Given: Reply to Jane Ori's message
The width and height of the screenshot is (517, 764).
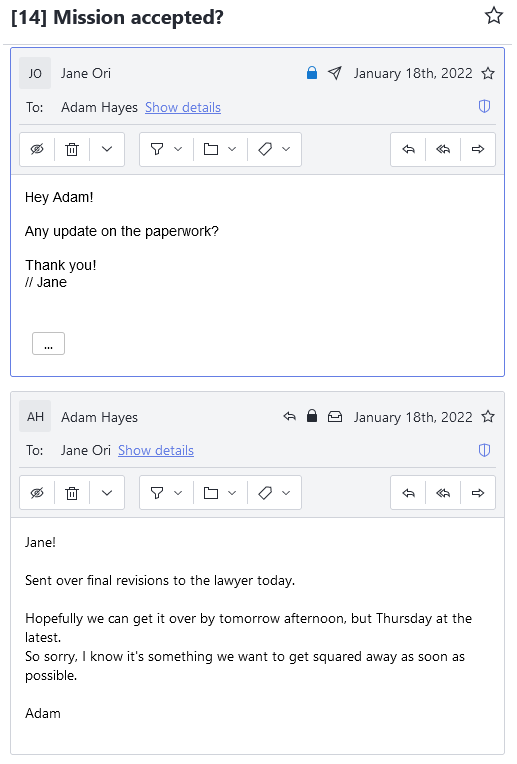Looking at the screenshot, I should [x=408, y=149].
